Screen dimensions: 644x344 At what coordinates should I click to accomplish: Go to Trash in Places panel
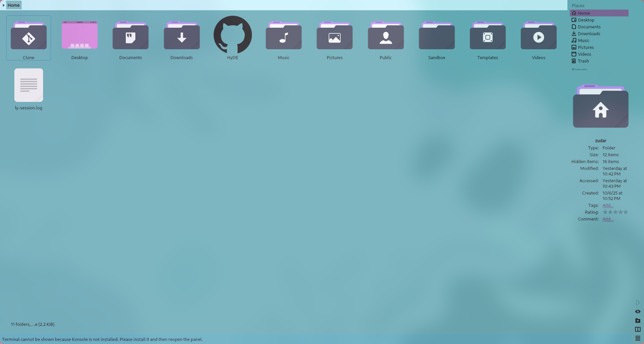(x=583, y=61)
